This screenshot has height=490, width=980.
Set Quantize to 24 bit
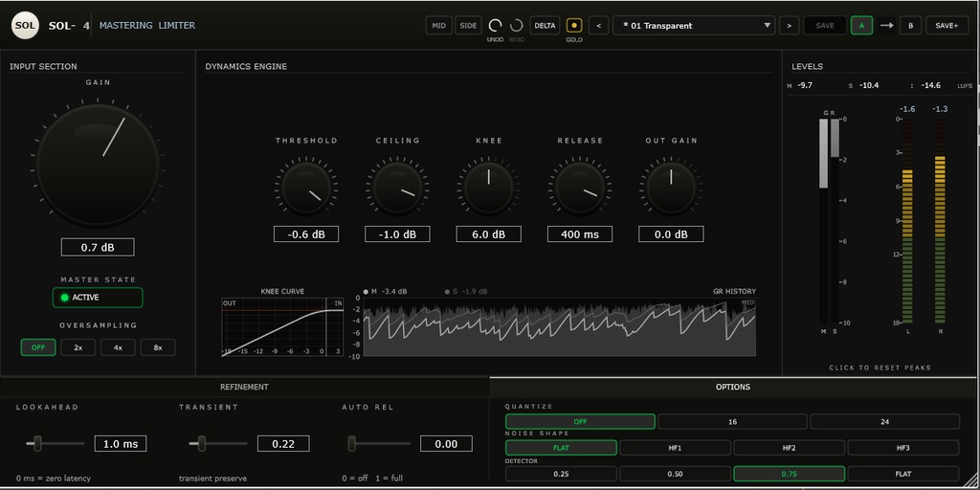[885, 422]
